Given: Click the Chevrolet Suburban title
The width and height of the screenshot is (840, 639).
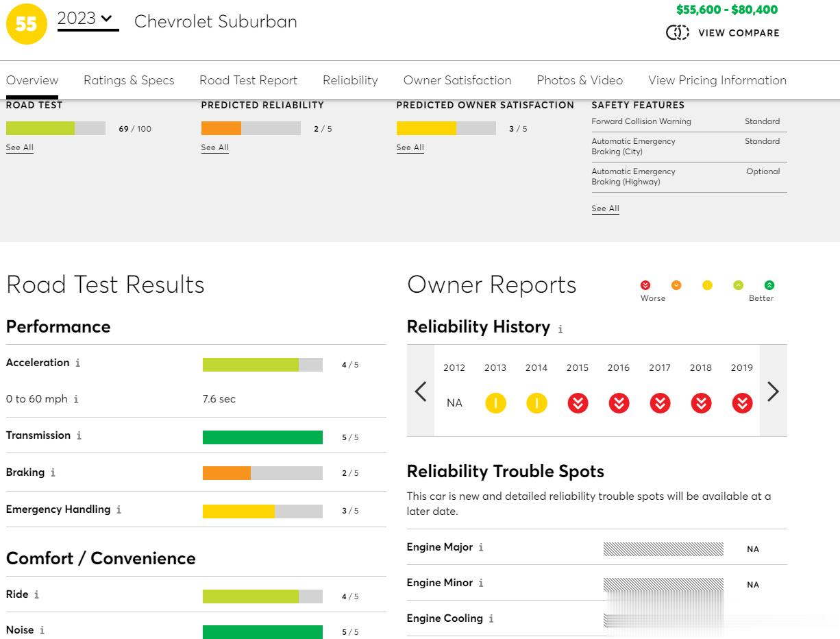Looking at the screenshot, I should pos(216,21).
